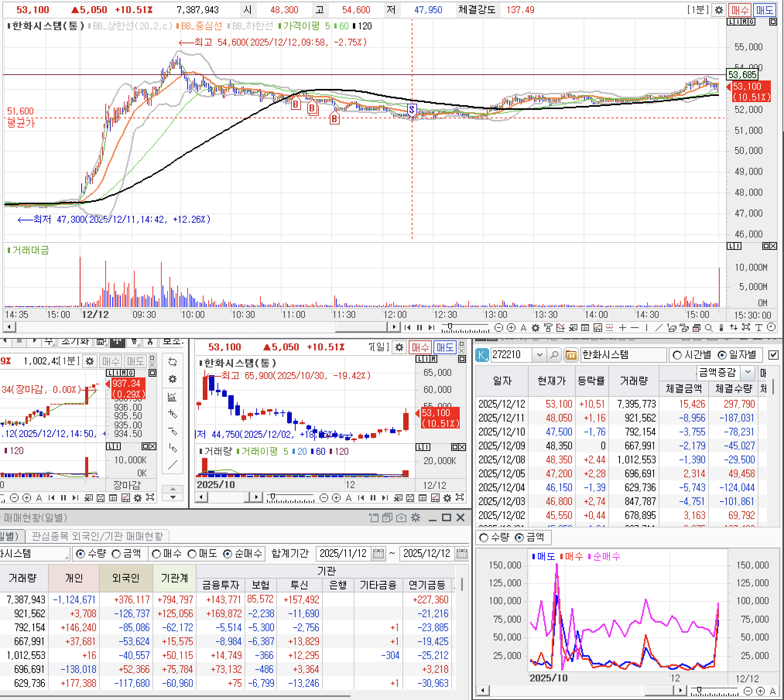Image resolution: width=784 pixels, height=700 pixels.
Task: Open the calendar for end date 2025/12/12
Action: (462, 553)
